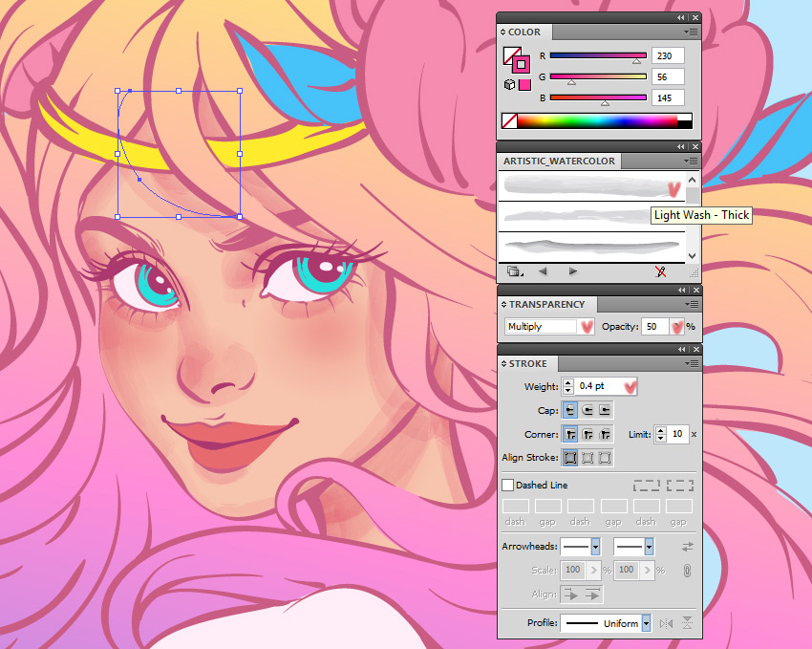Select the third watercolor brush stroke

click(x=591, y=247)
